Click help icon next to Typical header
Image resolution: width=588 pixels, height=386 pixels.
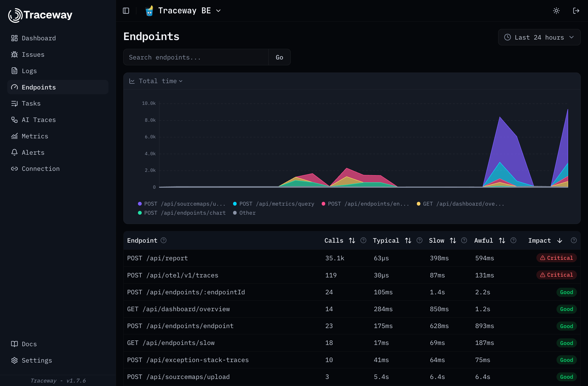(x=419, y=240)
